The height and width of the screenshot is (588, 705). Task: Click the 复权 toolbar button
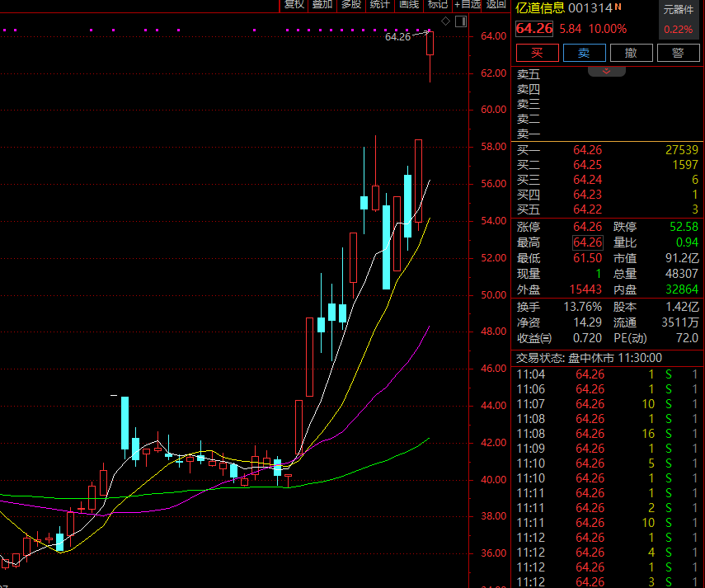[x=294, y=5]
